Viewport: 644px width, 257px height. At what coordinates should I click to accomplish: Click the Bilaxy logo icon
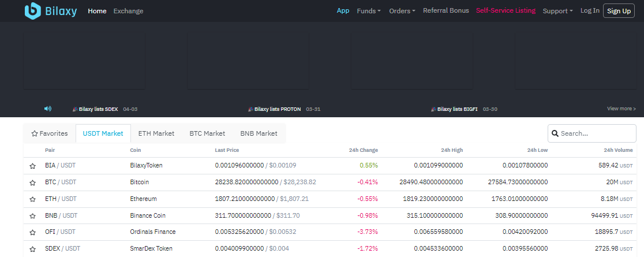[x=32, y=11]
